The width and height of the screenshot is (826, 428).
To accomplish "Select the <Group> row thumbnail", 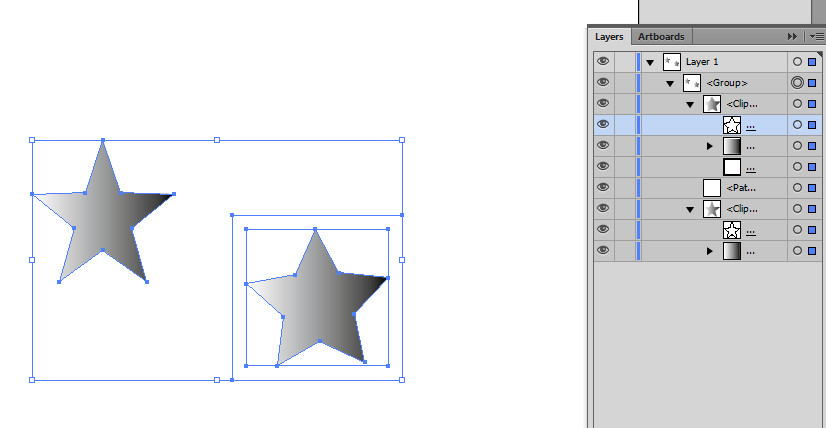I will pyautogui.click(x=692, y=83).
